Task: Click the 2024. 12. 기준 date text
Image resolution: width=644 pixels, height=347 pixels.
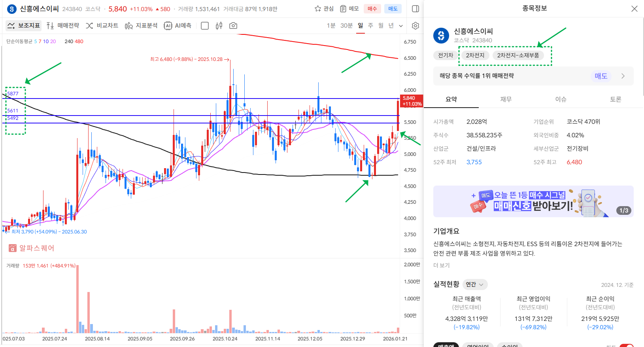Action: (x=617, y=285)
